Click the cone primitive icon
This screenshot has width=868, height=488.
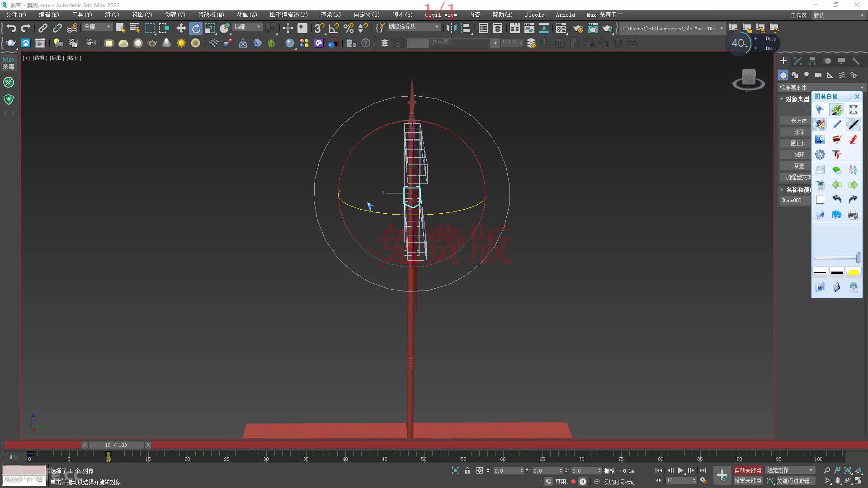pyautogui.click(x=167, y=43)
